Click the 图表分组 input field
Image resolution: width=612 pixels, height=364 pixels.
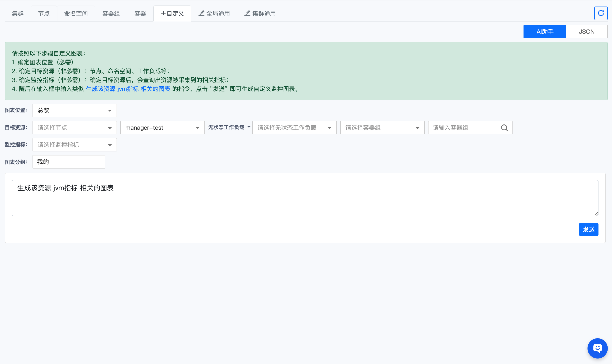[x=69, y=162]
